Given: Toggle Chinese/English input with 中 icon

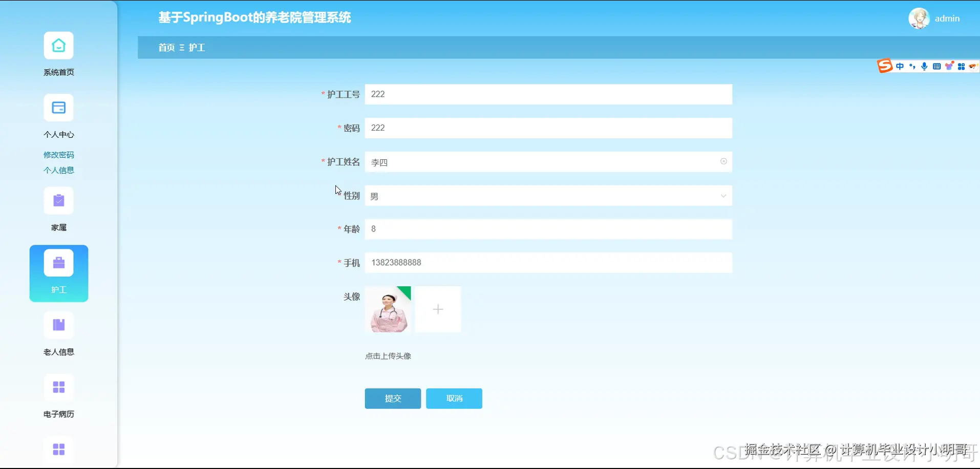Looking at the screenshot, I should point(900,66).
